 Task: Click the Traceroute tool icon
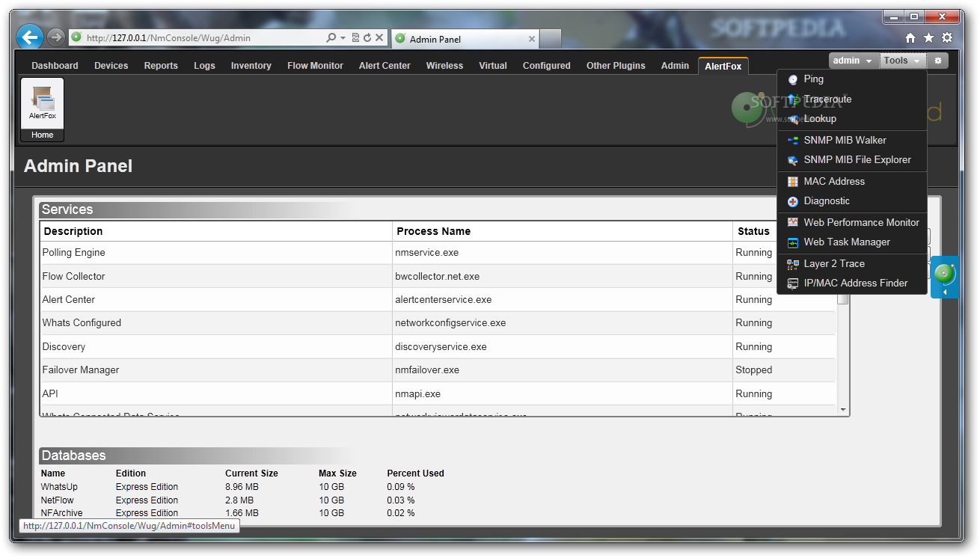pyautogui.click(x=793, y=99)
